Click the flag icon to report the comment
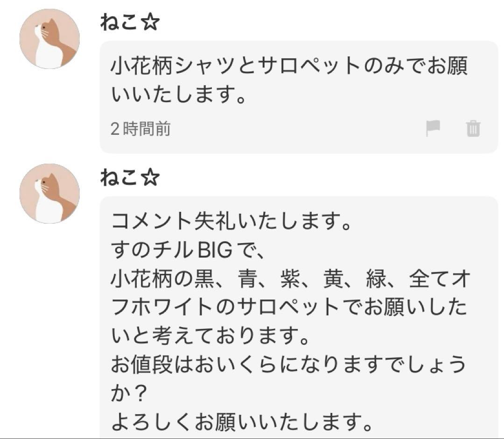Viewport: 504px width, 439px height. 434,128
